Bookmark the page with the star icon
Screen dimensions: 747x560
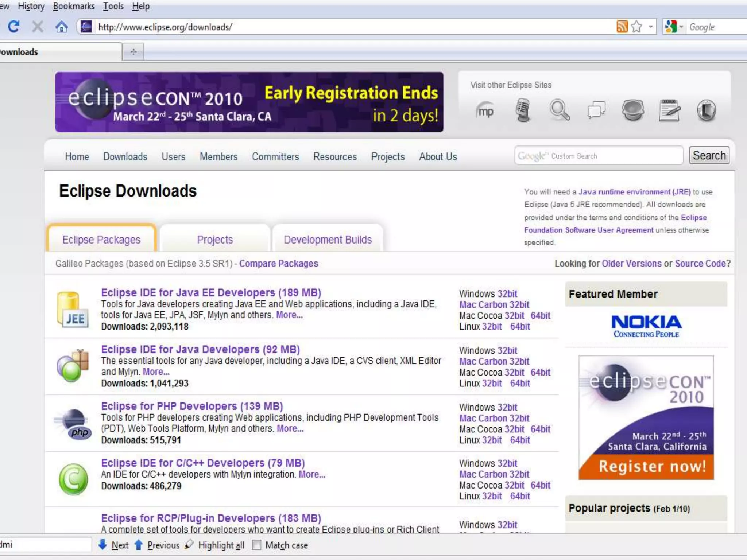click(x=636, y=27)
